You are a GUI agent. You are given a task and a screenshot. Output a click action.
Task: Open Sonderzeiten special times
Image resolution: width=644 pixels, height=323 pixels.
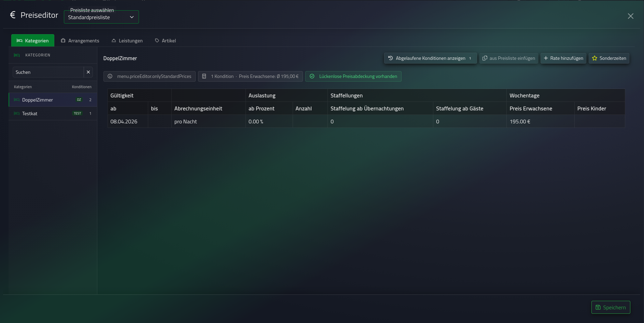point(609,58)
